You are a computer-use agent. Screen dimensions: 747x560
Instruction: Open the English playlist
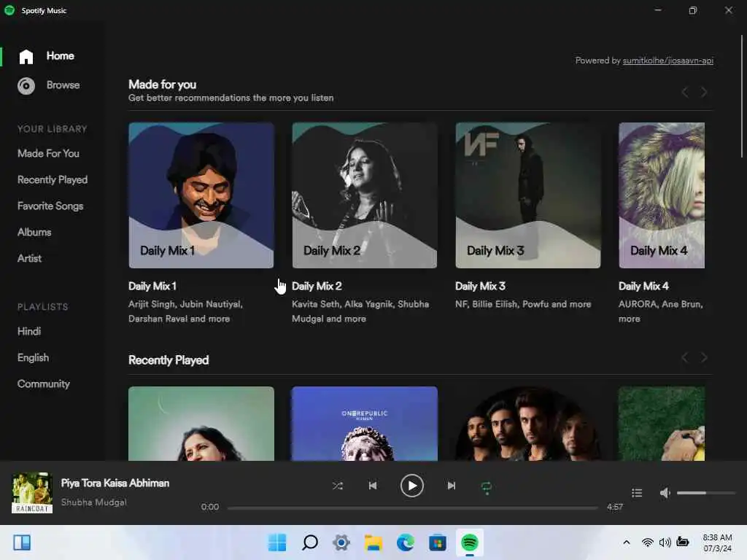[x=33, y=357]
